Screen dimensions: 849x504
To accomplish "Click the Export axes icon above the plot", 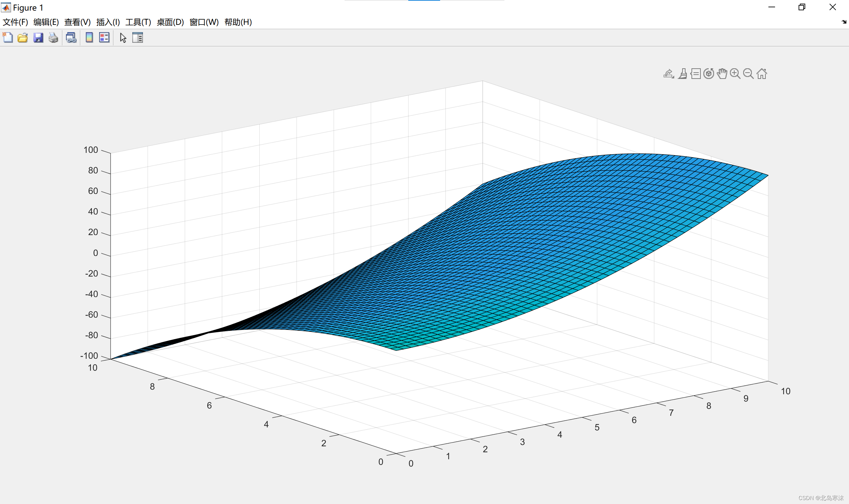I will point(669,74).
